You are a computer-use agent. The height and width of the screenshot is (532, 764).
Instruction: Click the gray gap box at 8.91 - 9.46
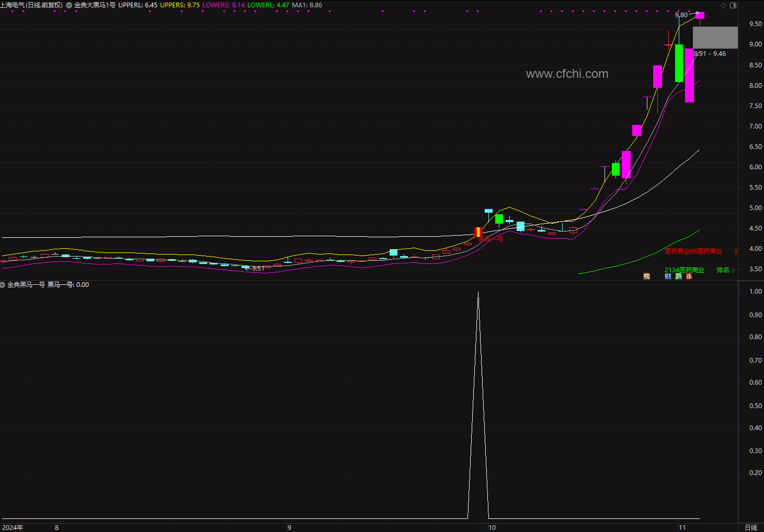(715, 38)
